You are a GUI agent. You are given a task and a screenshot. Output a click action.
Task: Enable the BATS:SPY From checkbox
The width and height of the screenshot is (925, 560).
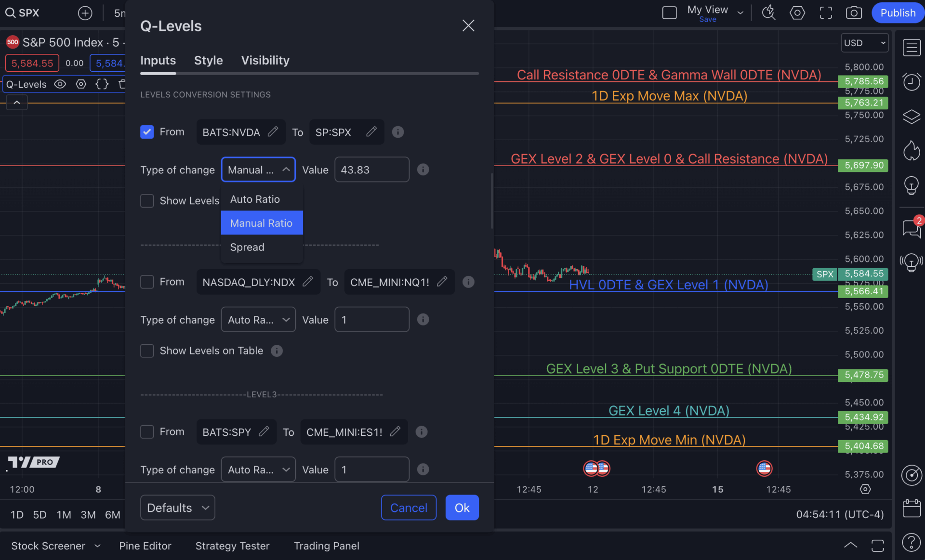tap(147, 431)
